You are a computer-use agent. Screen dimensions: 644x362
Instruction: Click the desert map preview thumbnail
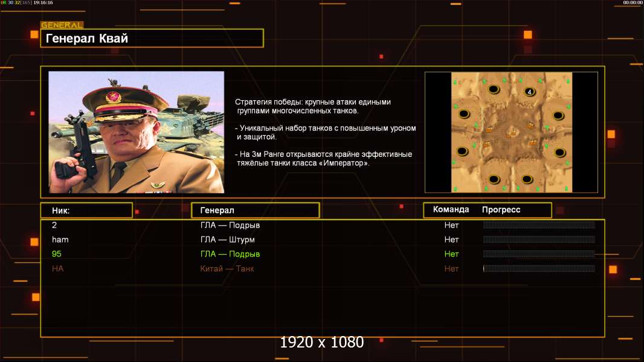511,132
